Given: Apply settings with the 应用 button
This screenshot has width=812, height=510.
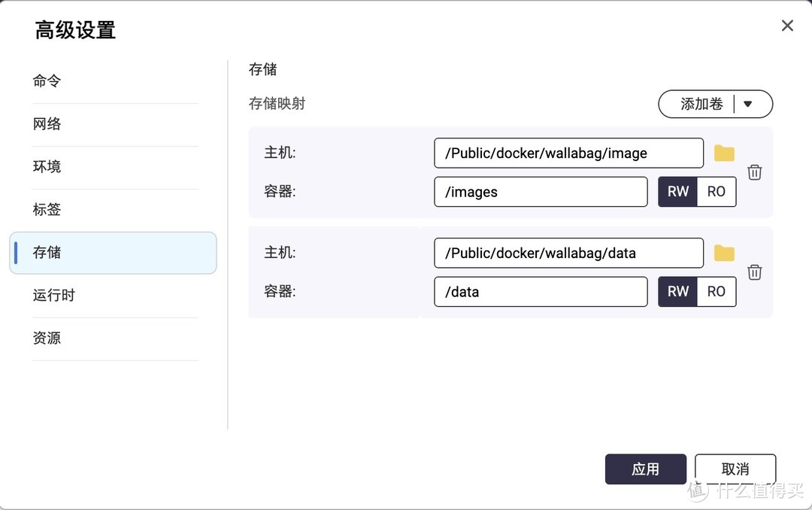Looking at the screenshot, I should pos(645,469).
